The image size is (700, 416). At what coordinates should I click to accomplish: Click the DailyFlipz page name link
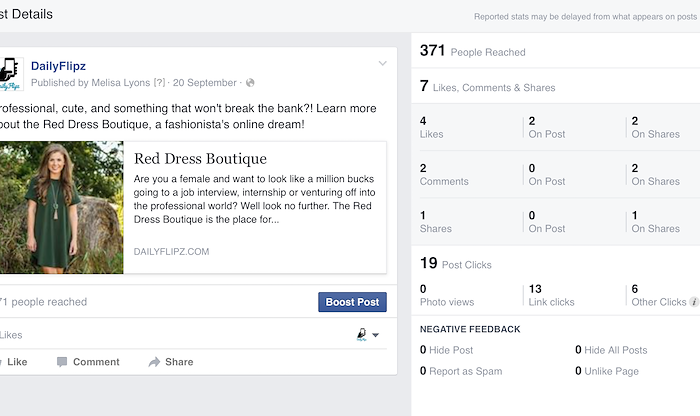point(58,66)
